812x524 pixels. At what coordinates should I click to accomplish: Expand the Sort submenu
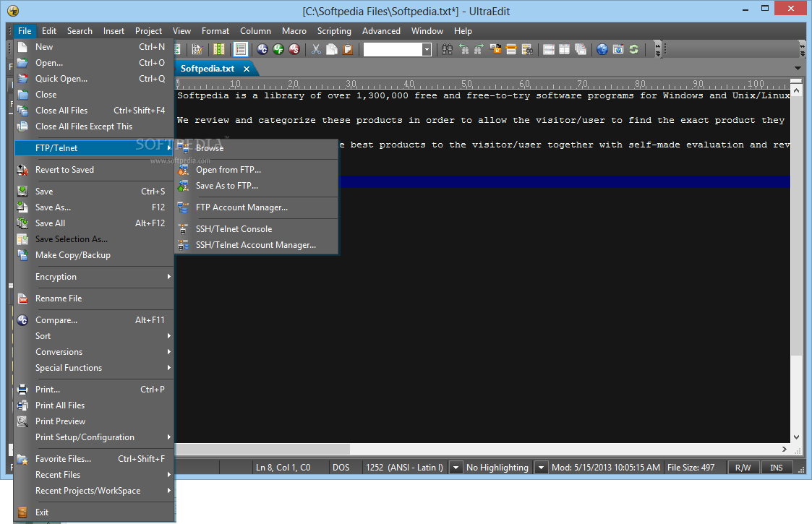tap(94, 336)
